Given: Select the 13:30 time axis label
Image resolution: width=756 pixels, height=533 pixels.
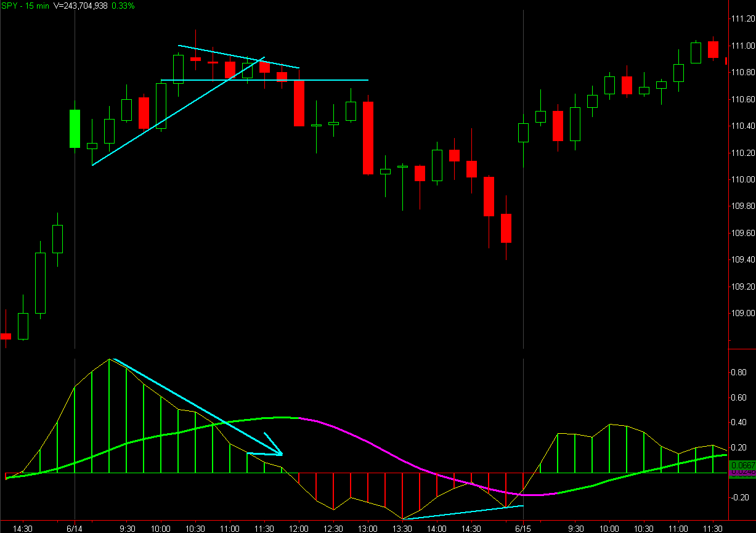Looking at the screenshot, I should [402, 528].
